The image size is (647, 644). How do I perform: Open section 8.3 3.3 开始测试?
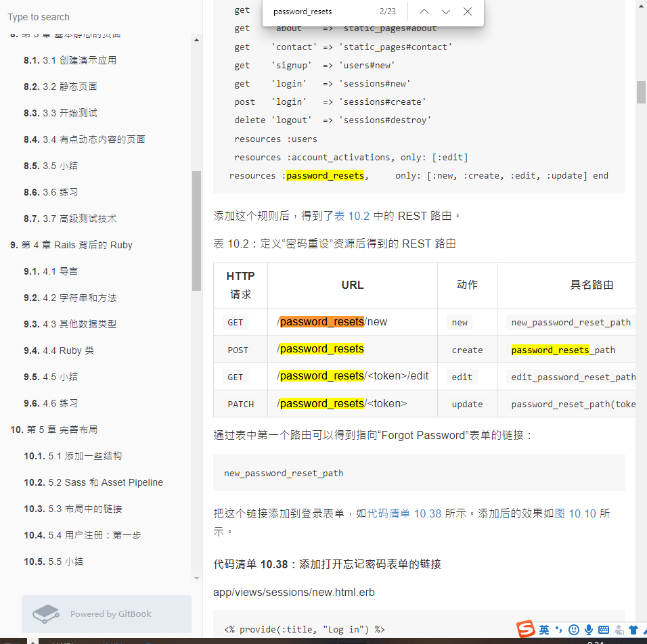tap(60, 113)
